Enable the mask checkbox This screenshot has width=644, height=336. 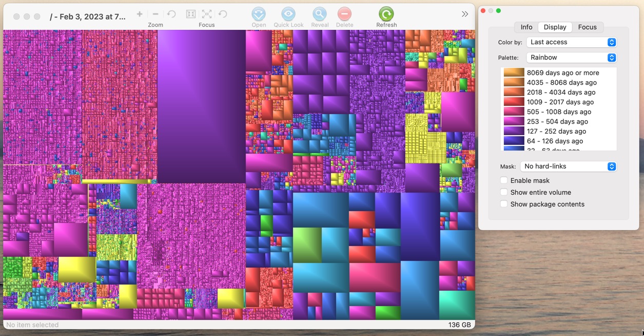504,180
